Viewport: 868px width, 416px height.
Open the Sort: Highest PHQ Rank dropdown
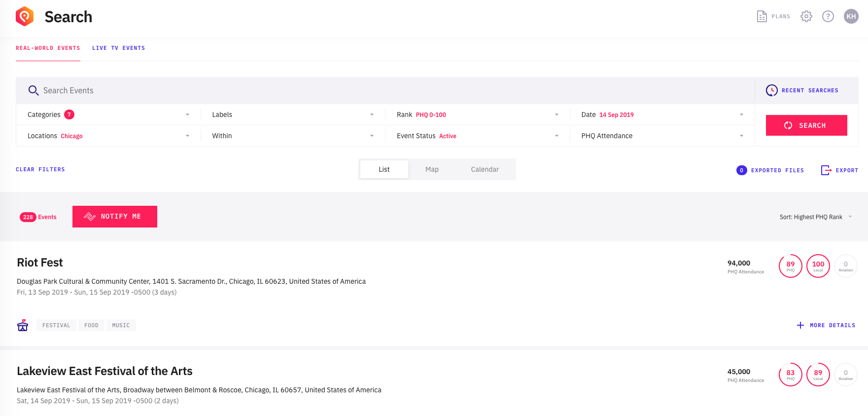point(815,217)
